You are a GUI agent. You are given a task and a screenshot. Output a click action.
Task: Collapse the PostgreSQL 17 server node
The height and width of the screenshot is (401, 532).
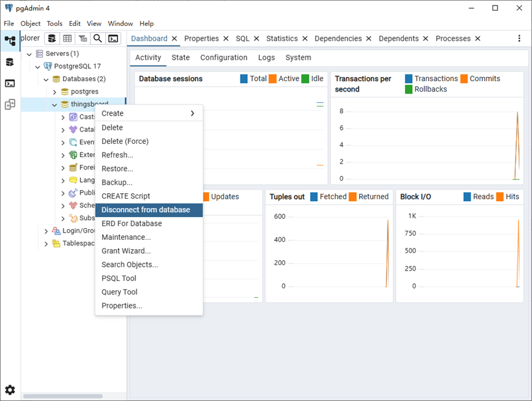[38, 66]
